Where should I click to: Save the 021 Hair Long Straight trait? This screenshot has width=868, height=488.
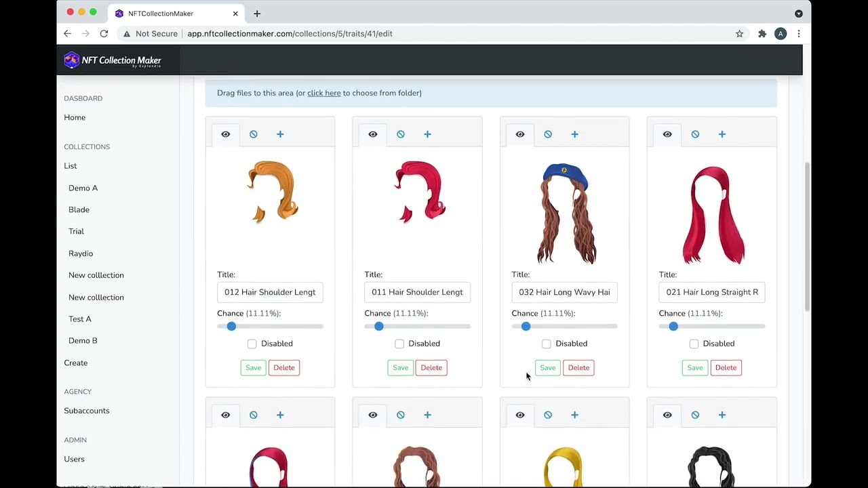[x=695, y=367]
